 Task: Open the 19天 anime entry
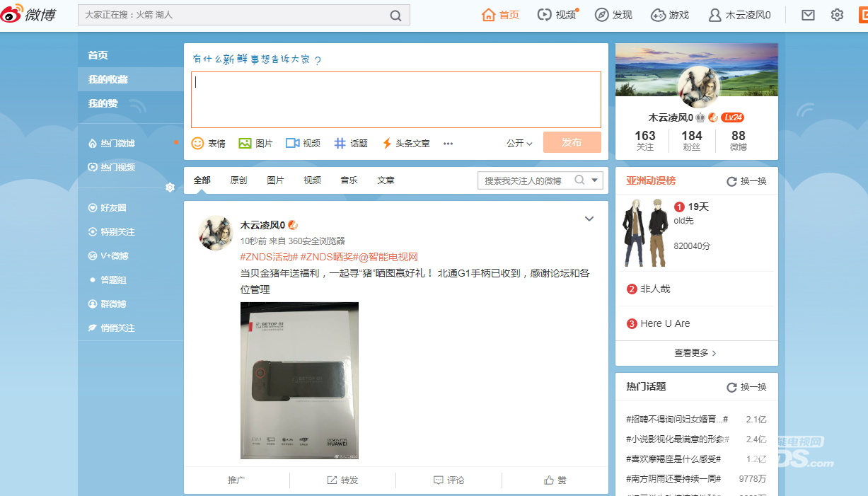698,207
